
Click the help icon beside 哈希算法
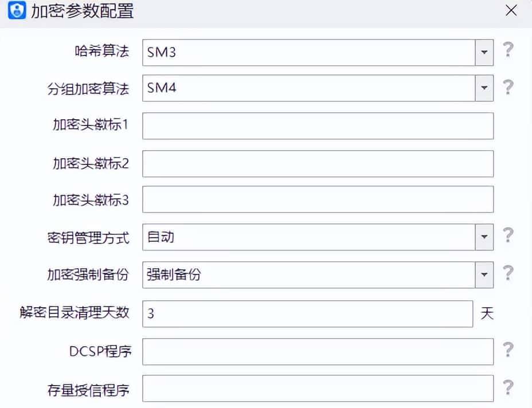point(508,51)
